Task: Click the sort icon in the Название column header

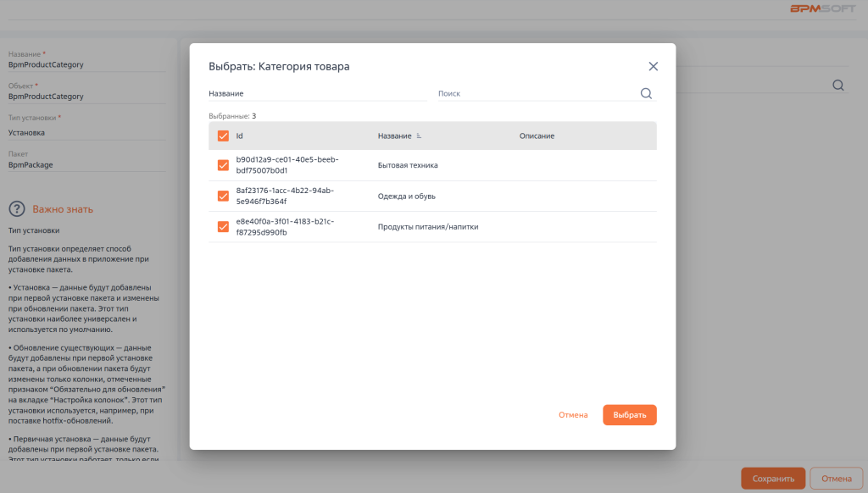Action: coord(419,136)
